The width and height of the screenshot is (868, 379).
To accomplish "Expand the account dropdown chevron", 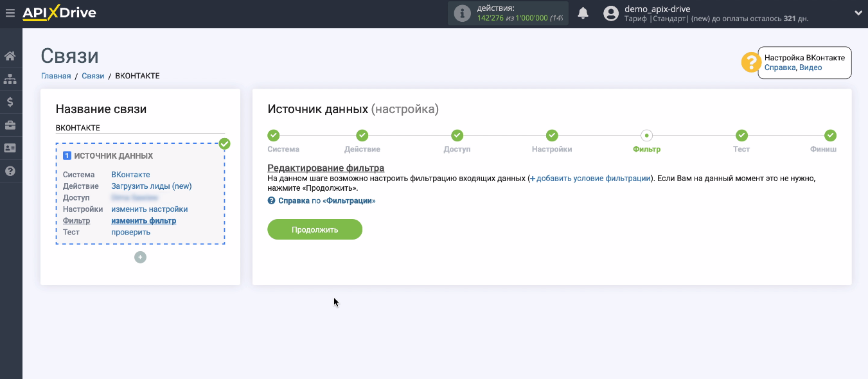I will pyautogui.click(x=858, y=13).
